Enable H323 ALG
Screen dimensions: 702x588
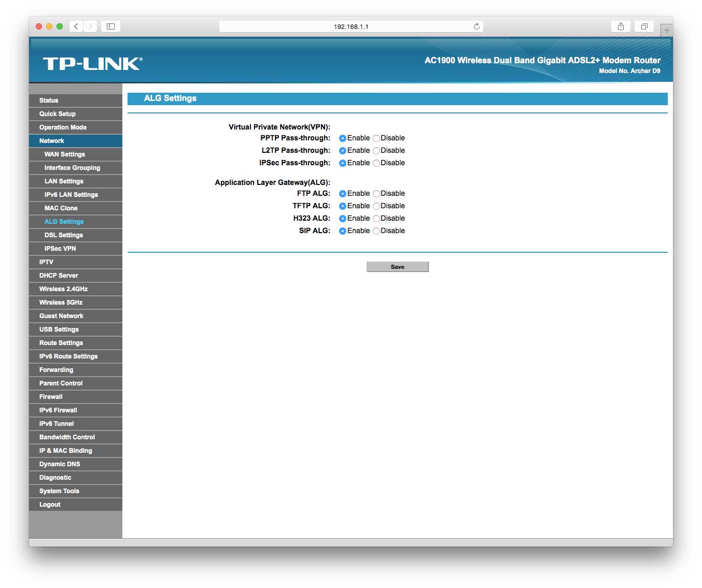point(343,219)
